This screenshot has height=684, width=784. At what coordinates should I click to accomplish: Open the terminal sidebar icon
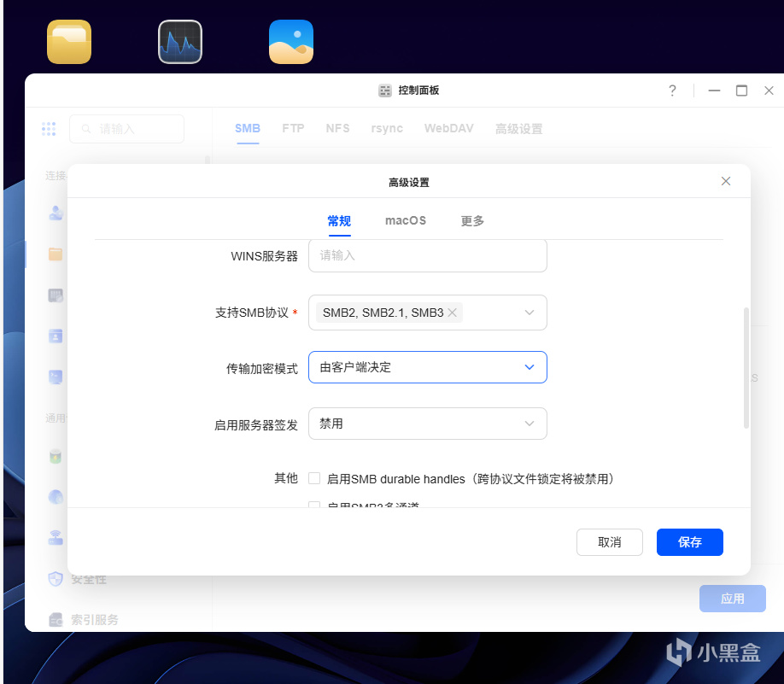pyautogui.click(x=56, y=377)
